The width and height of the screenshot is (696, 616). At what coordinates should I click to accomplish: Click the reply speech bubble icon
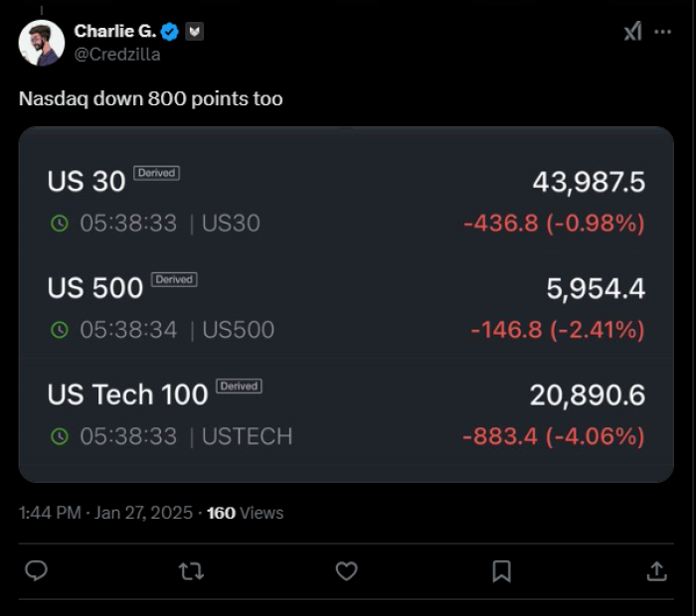[36, 570]
